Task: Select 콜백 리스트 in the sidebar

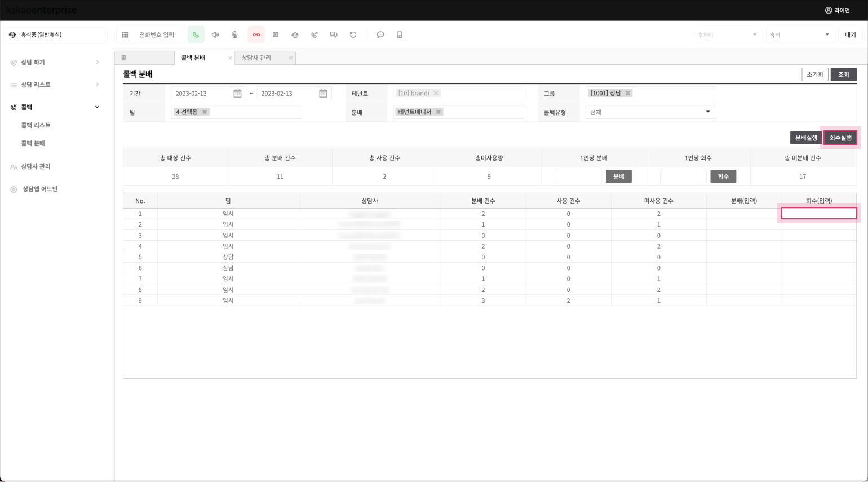Action: [36, 125]
